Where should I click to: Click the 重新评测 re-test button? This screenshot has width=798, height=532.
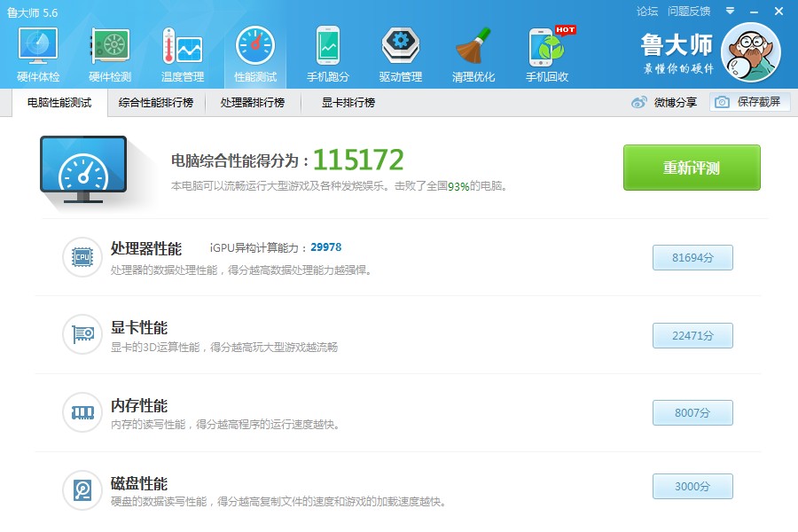tap(692, 168)
